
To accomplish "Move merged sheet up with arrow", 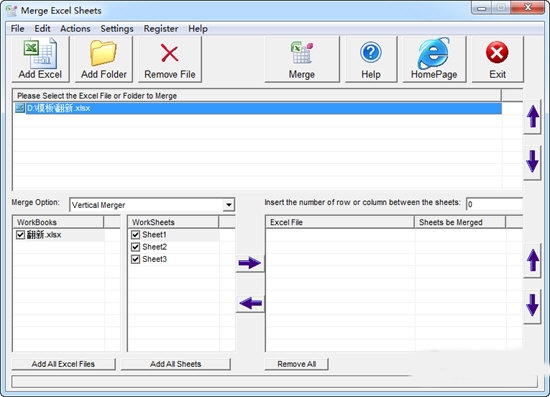I will [532, 261].
